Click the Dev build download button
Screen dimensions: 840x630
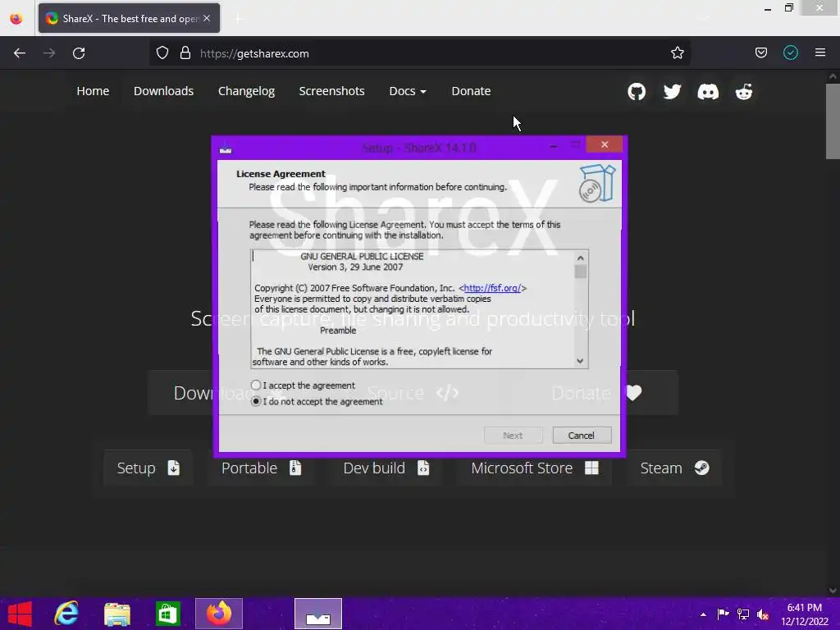pyautogui.click(x=386, y=468)
